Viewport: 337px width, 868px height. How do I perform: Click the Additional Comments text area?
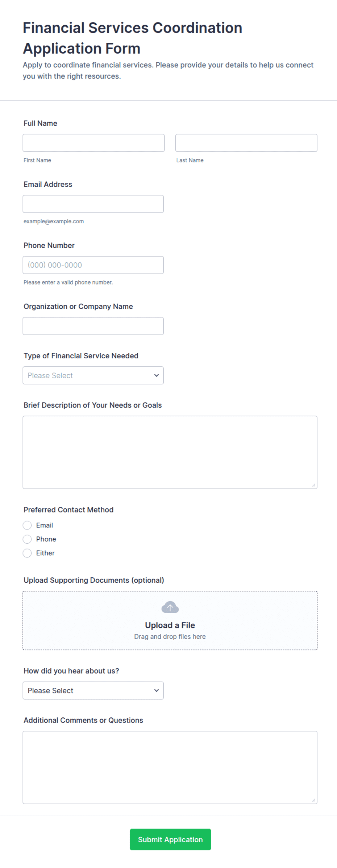pyautogui.click(x=170, y=767)
